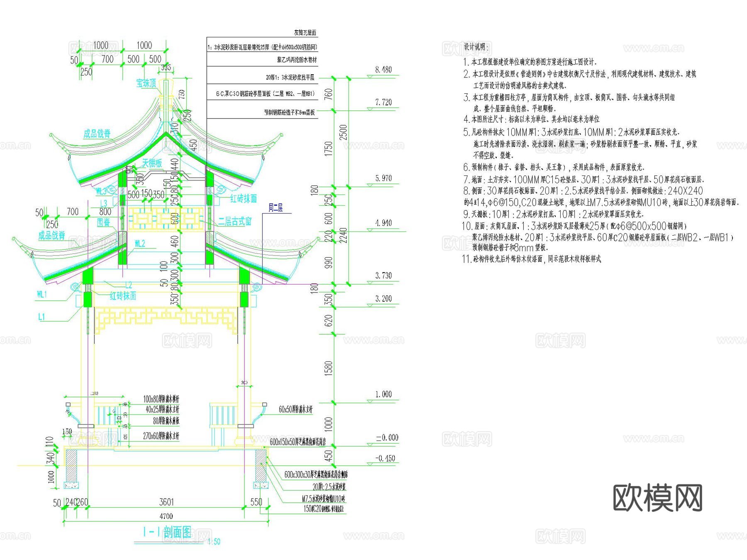Click the roof layer note "灰筒瓦屋面"
Viewport: 747px width, 560px height.
point(305,32)
